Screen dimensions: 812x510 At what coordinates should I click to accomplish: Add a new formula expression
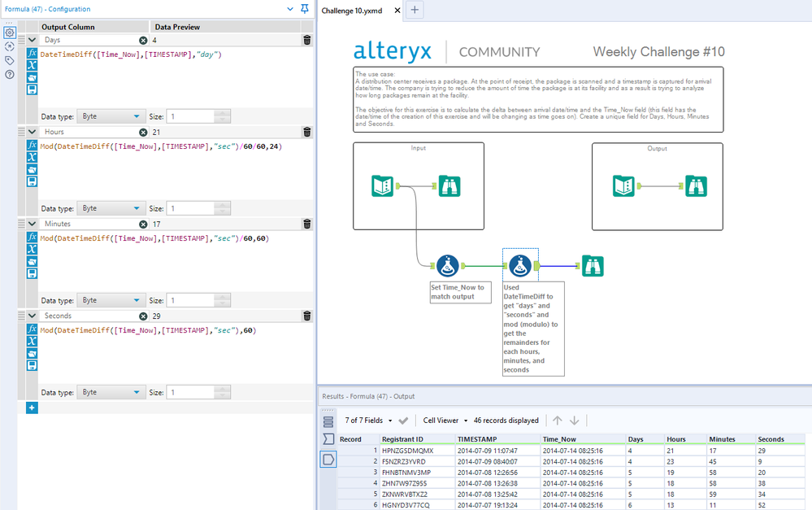tap(32, 408)
